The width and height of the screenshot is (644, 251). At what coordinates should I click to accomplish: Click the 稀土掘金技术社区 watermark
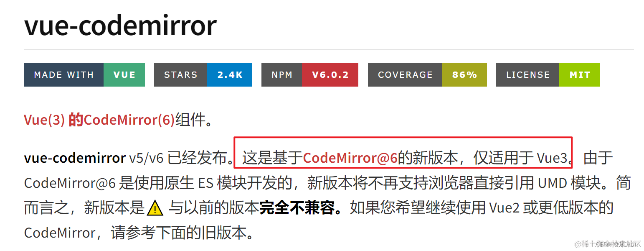point(608,244)
